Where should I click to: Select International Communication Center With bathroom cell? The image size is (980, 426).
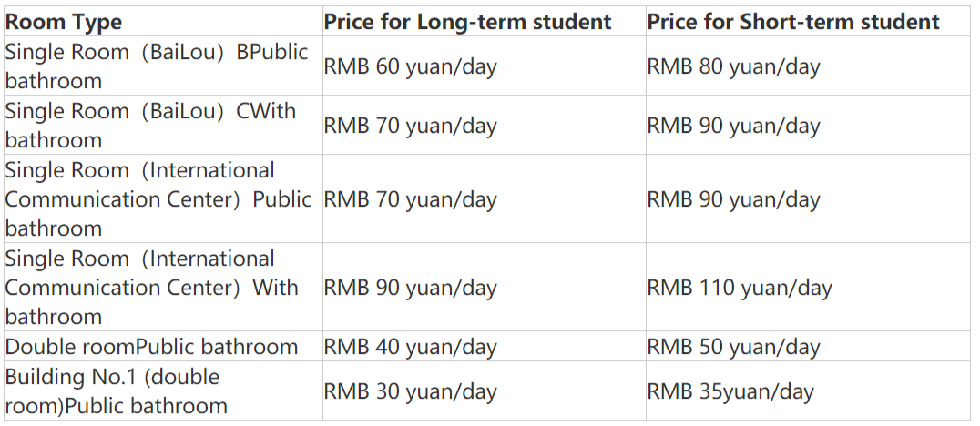(x=151, y=288)
